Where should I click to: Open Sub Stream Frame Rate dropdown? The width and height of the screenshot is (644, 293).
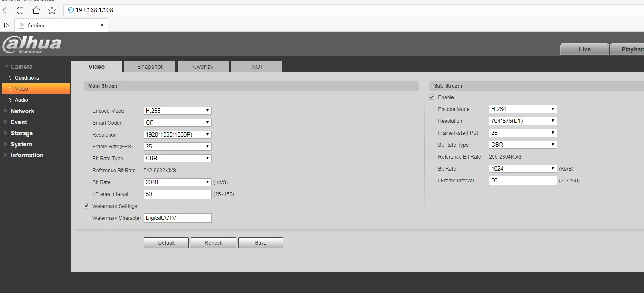[x=523, y=133]
